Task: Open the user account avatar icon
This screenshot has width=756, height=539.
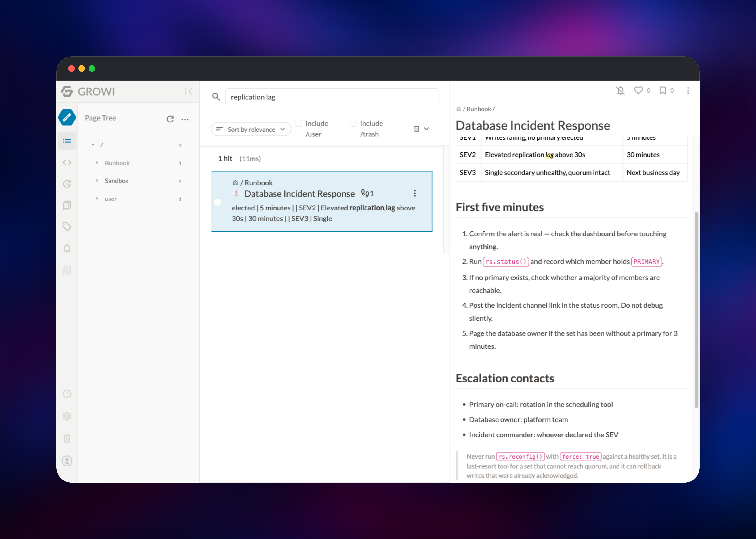Action: pos(67,461)
